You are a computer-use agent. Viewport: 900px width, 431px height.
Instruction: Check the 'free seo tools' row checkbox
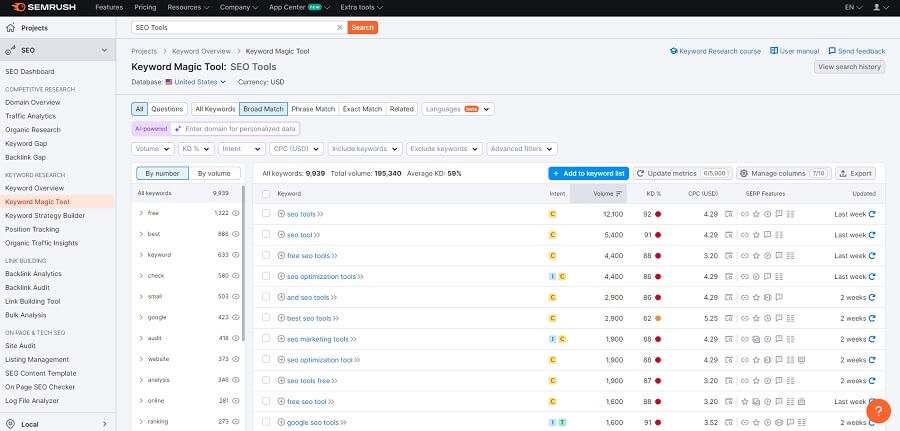pos(266,255)
